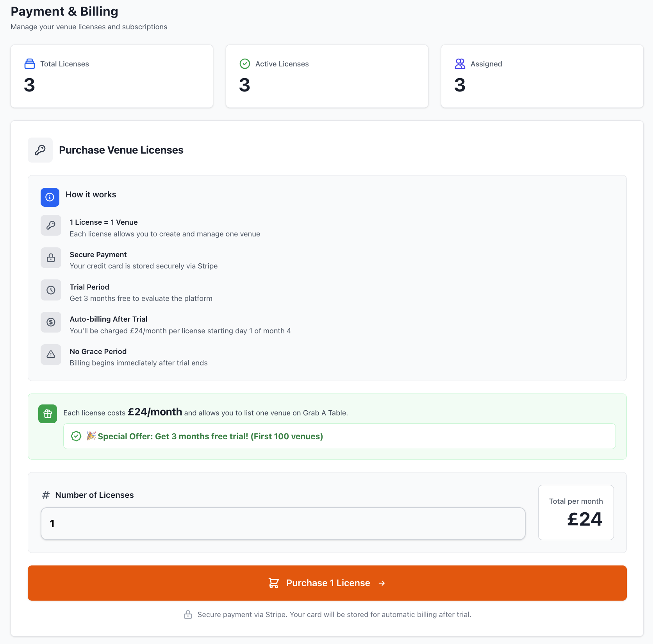653x644 pixels.
Task: Click the checkmark beside the Special Offer message
Action: [76, 436]
